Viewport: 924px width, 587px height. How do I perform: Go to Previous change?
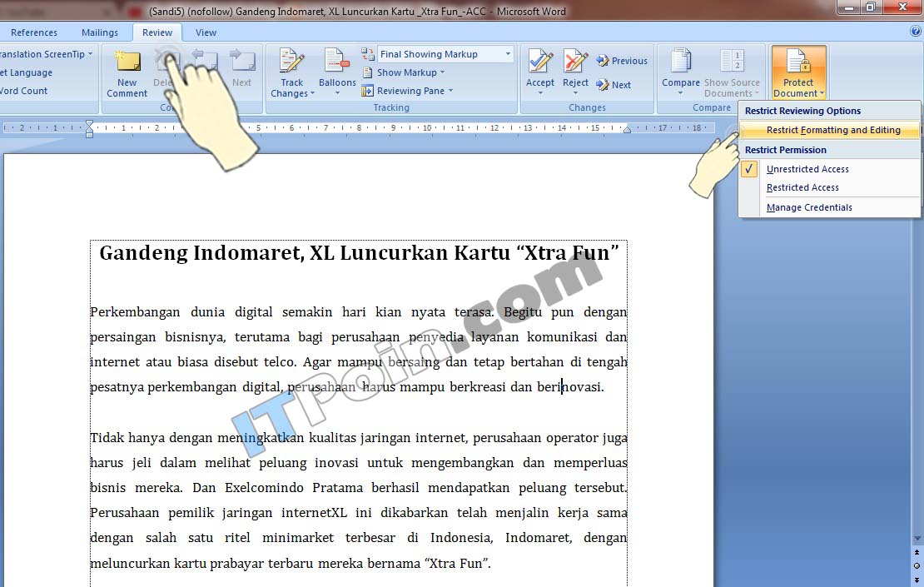point(622,61)
